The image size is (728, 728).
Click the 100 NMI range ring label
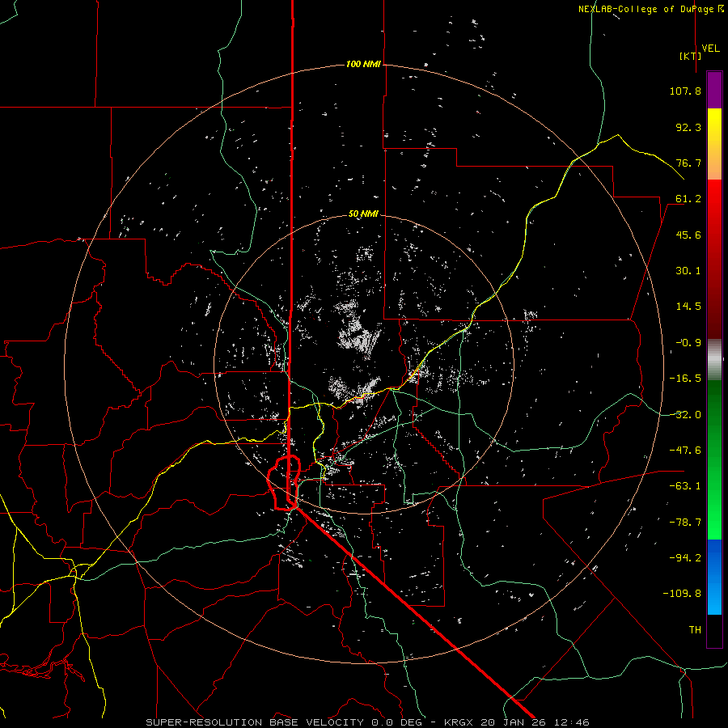[363, 64]
